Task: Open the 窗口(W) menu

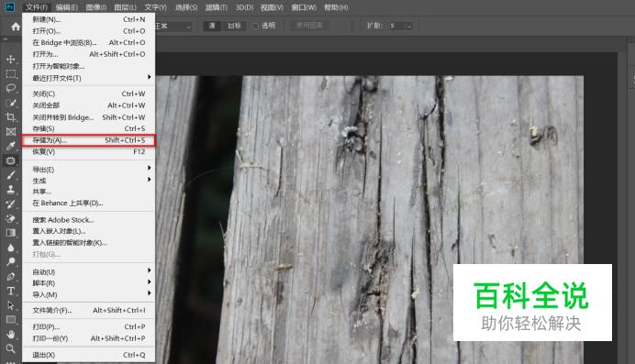Action: 304,7
